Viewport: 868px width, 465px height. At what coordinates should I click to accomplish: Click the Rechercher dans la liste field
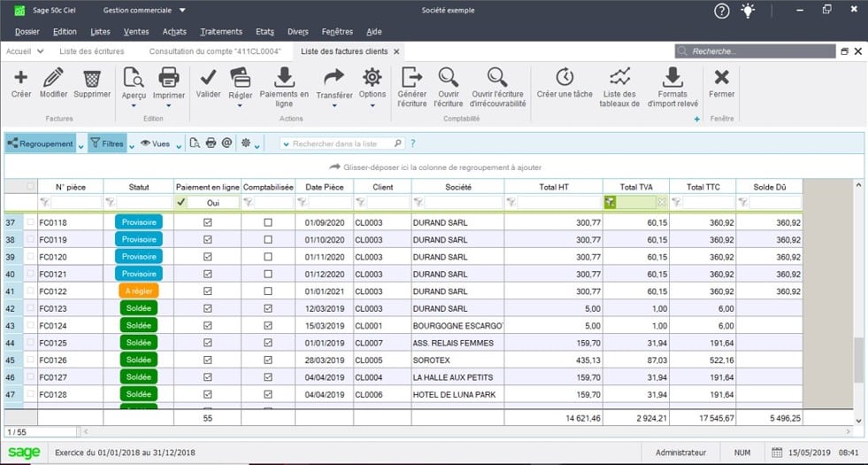click(x=342, y=143)
